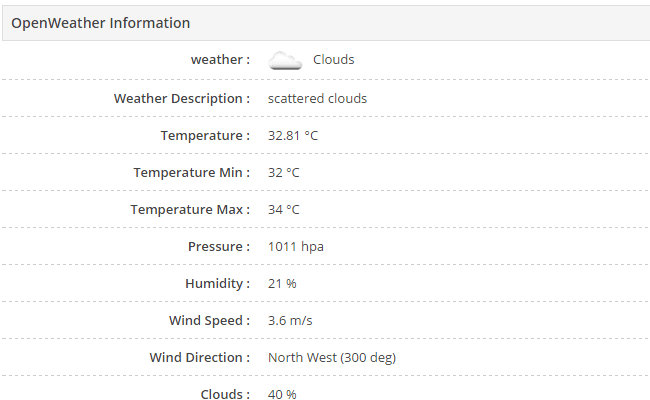Image resolution: width=650 pixels, height=400 pixels.
Task: Click the OpenWeather Information panel header
Action: coord(100,23)
